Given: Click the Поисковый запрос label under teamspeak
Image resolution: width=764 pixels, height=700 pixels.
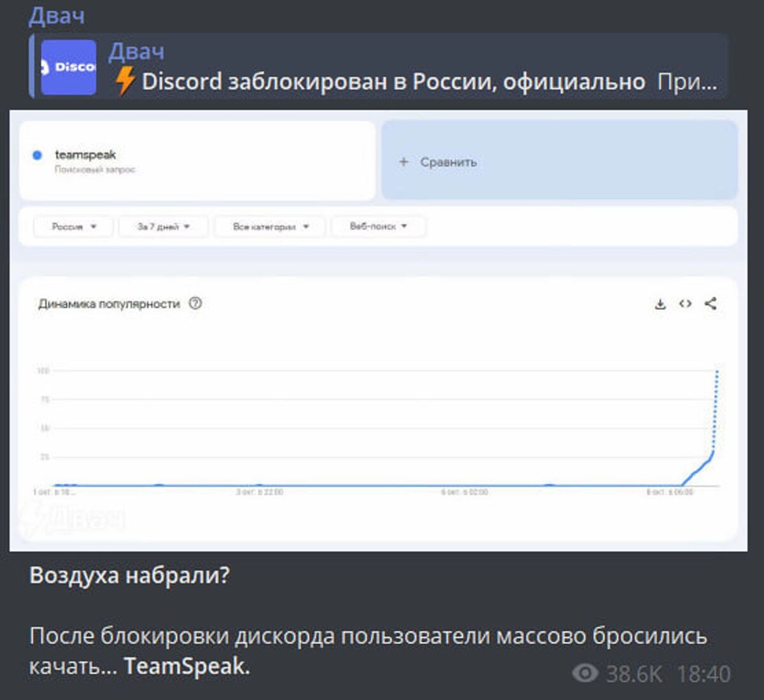Looking at the screenshot, I should [95, 169].
